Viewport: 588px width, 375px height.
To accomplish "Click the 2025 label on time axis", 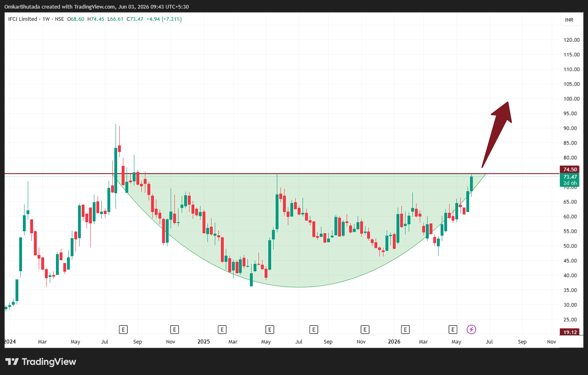I will point(203,342).
